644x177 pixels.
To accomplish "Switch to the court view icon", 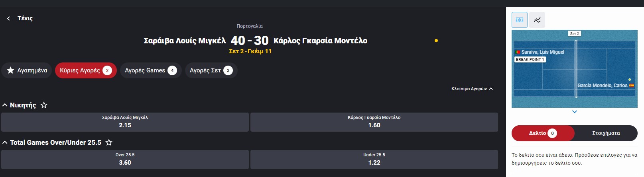I will (520, 20).
